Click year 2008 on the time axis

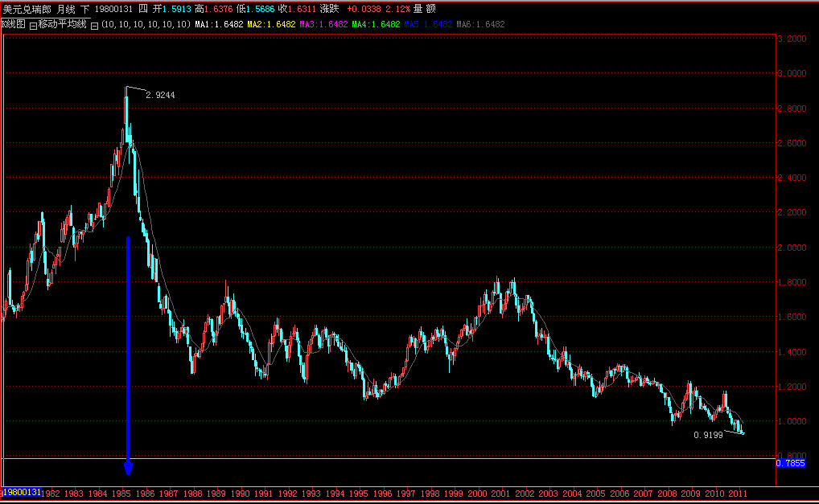[x=667, y=494]
